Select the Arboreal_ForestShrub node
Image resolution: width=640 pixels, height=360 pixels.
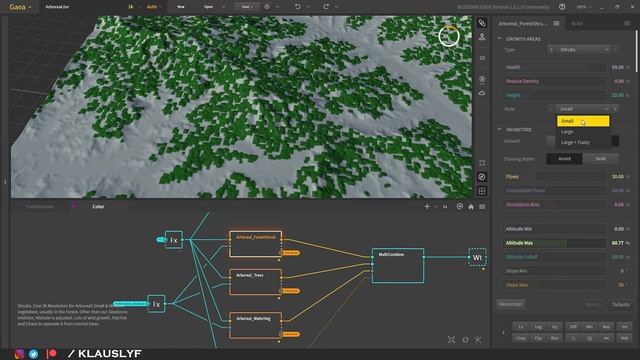pyautogui.click(x=256, y=244)
